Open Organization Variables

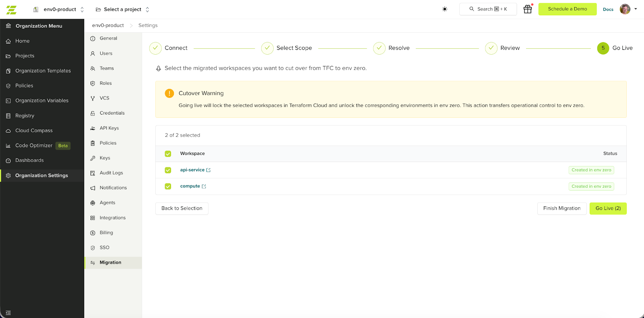click(x=42, y=101)
